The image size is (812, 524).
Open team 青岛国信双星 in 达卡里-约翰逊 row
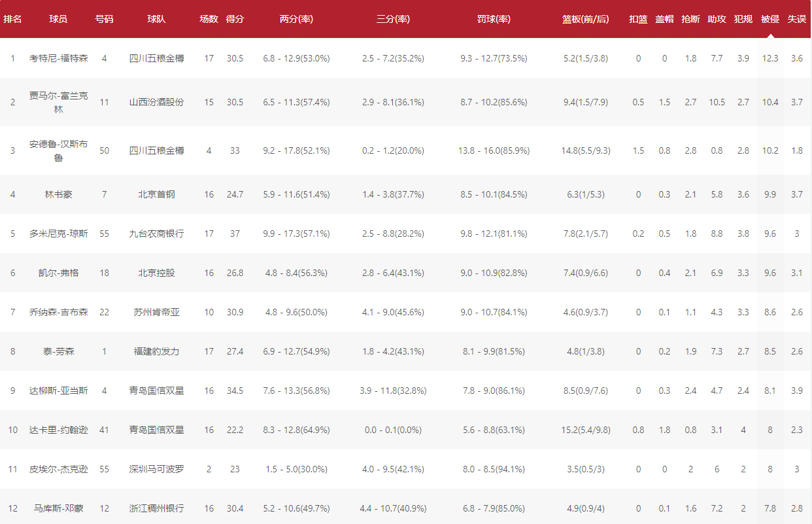[x=156, y=430]
